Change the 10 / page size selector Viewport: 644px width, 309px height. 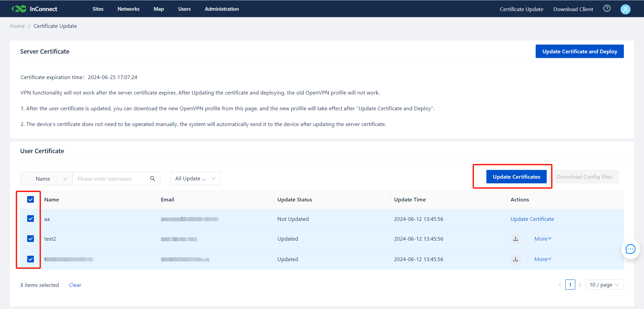[x=604, y=285]
